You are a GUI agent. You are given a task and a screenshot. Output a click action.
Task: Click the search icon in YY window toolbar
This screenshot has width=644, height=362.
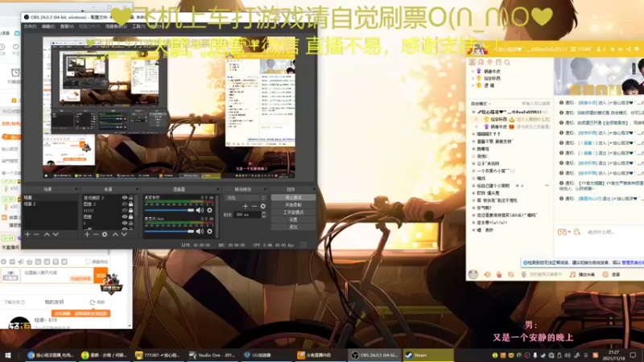[x=507, y=63]
